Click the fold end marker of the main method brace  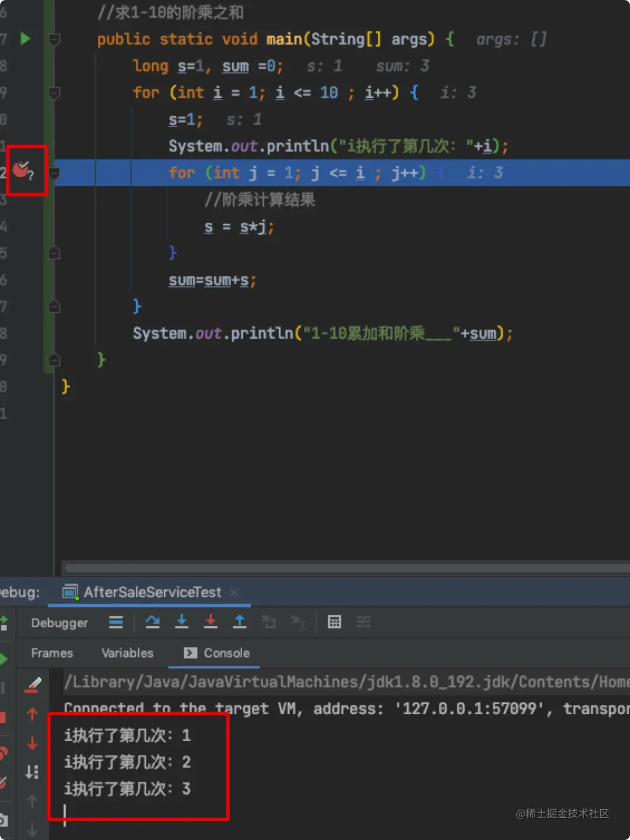pyautogui.click(x=54, y=360)
